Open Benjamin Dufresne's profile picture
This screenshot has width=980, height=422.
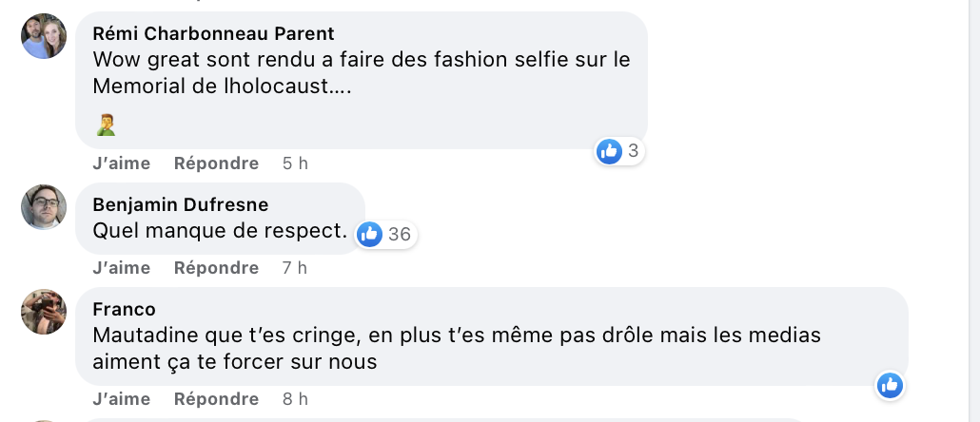tap(44, 207)
